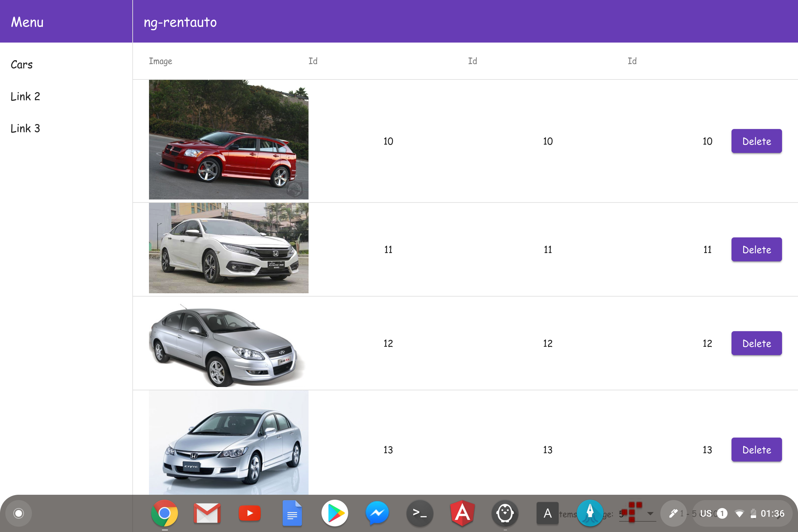Open the Cars menu link

pos(22,65)
